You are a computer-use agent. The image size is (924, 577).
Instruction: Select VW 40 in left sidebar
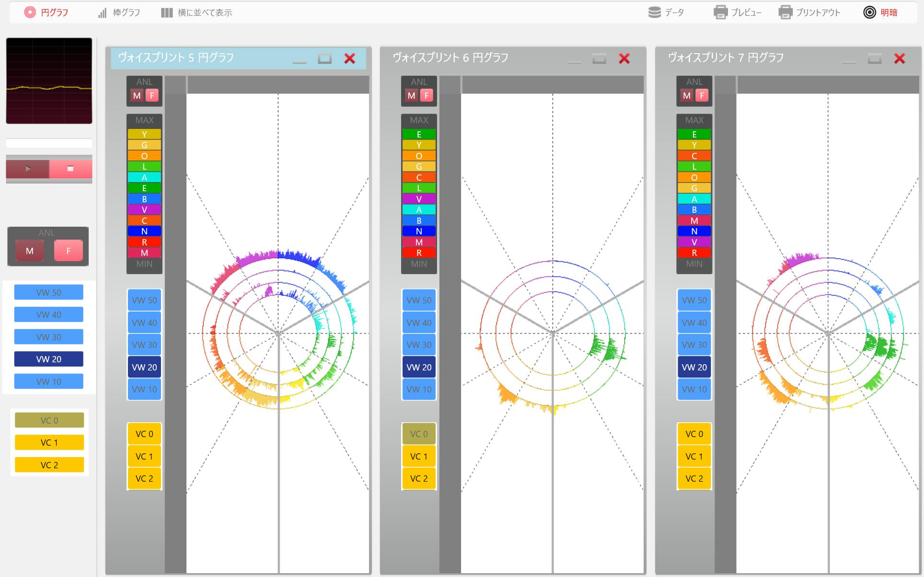pos(49,314)
